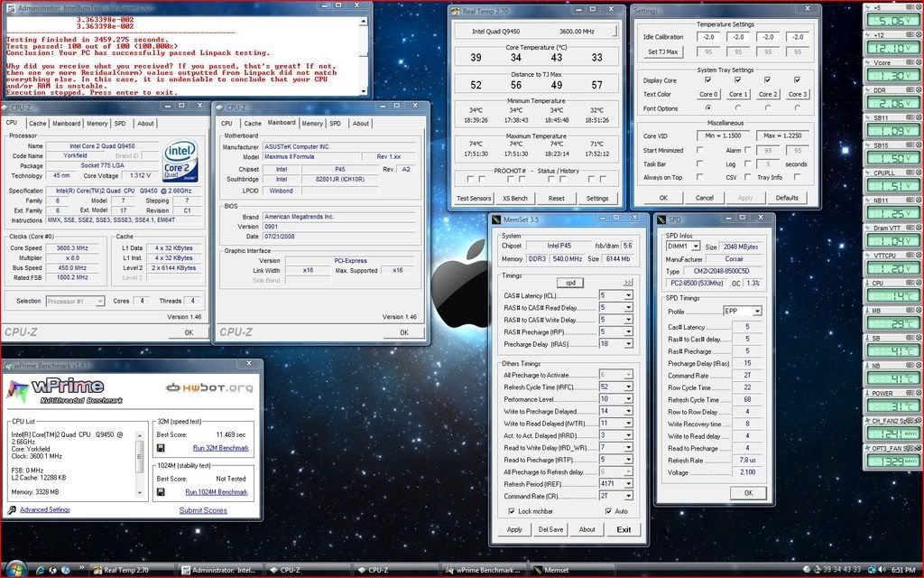Close the POWER temperature gadget

(918, 393)
